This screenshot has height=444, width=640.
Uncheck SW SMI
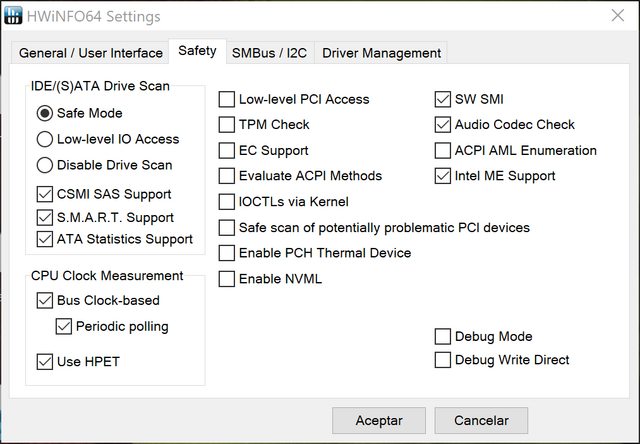442,99
